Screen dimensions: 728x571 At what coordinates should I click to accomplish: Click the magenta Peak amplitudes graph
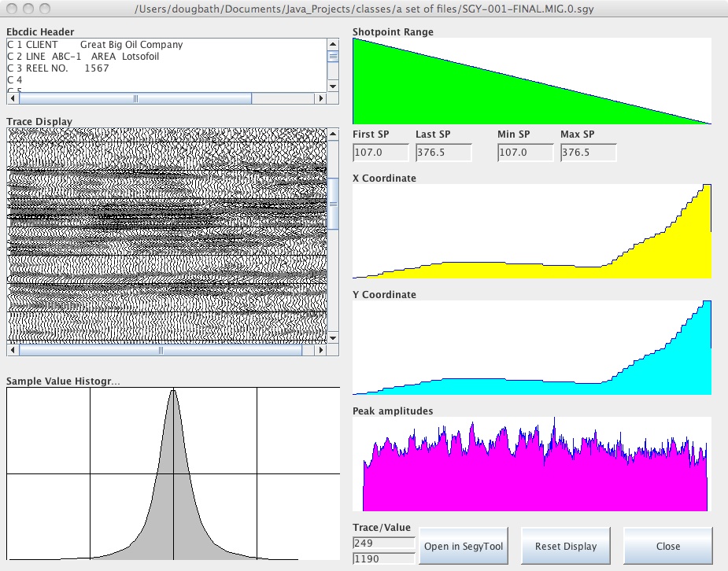(534, 480)
